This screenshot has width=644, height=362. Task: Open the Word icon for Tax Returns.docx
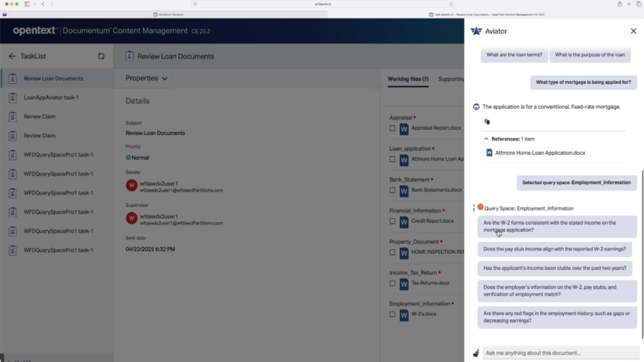pyautogui.click(x=404, y=284)
